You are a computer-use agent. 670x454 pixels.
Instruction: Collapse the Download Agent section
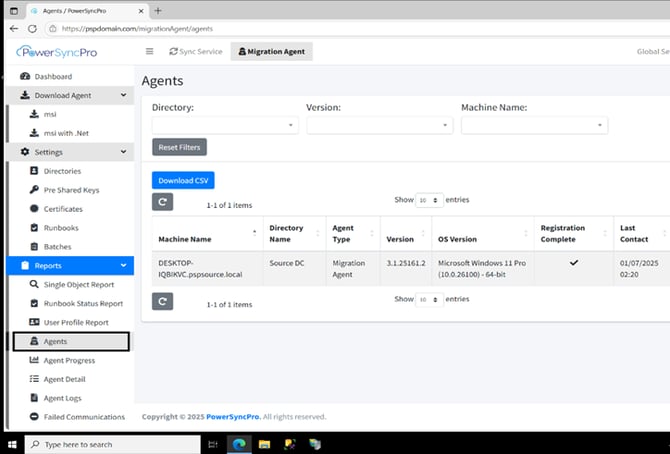pyautogui.click(x=123, y=95)
